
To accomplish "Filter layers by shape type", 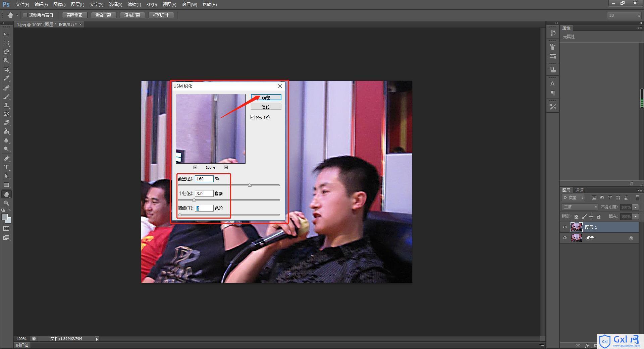I will (618, 198).
